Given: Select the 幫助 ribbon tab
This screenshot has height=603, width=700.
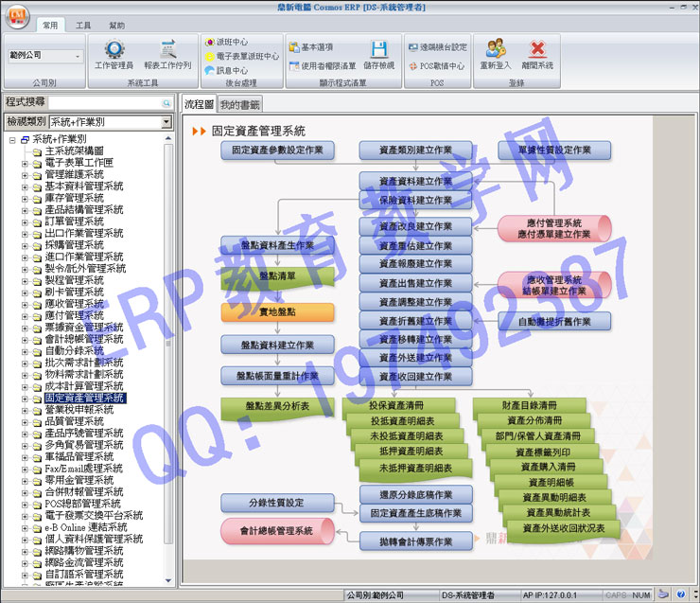Looking at the screenshot, I should (x=117, y=26).
